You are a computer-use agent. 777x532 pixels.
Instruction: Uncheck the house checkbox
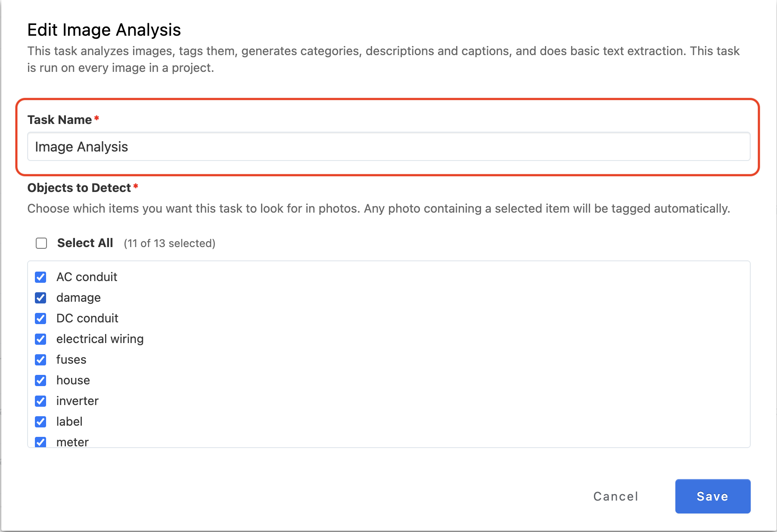41,380
